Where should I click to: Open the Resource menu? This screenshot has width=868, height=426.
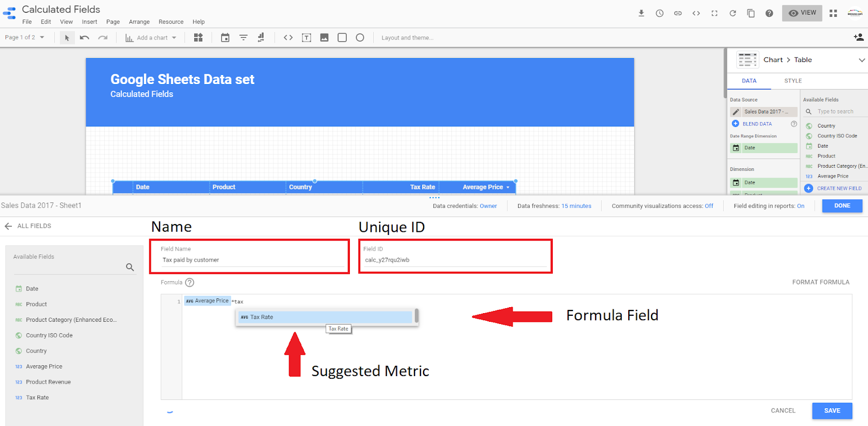click(171, 22)
